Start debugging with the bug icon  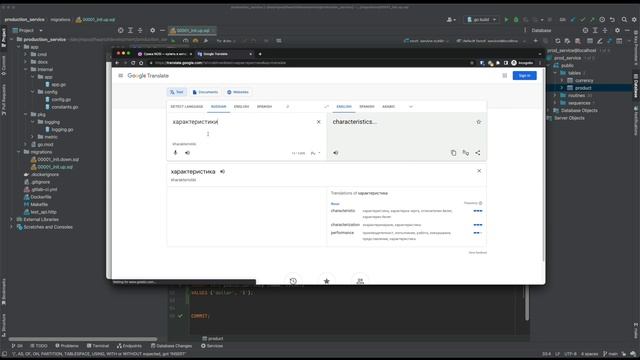[x=516, y=20]
